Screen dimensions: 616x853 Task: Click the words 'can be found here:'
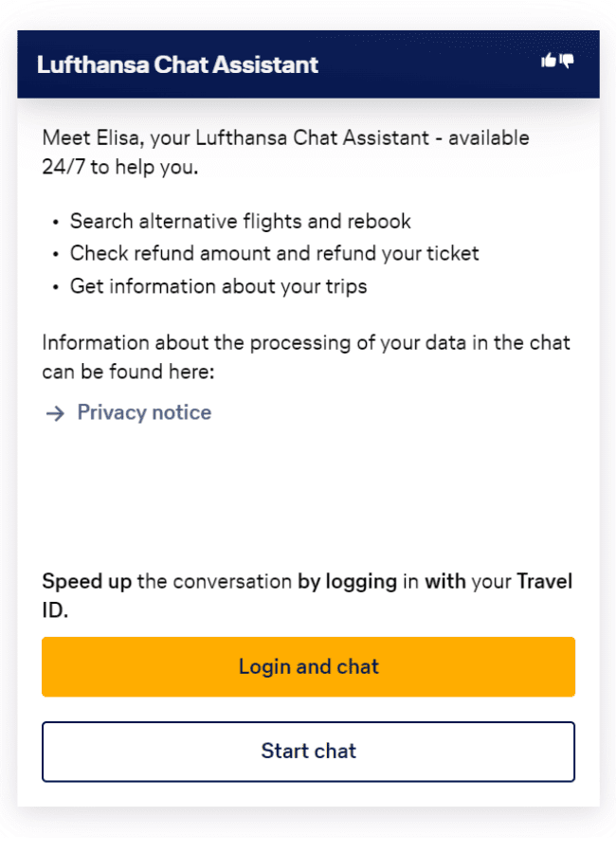(128, 372)
